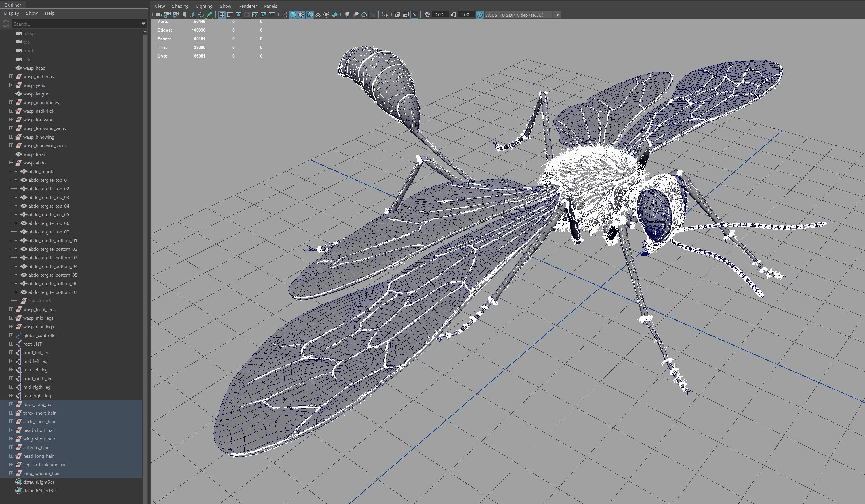The image size is (865, 504).
Task: Click the Outliner scrollbar up arrow
Action: coord(145,32)
